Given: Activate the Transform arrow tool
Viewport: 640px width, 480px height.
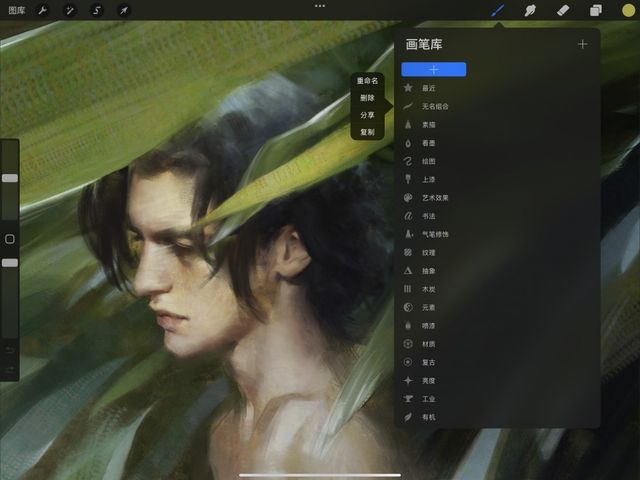Looking at the screenshot, I should pos(123,10).
